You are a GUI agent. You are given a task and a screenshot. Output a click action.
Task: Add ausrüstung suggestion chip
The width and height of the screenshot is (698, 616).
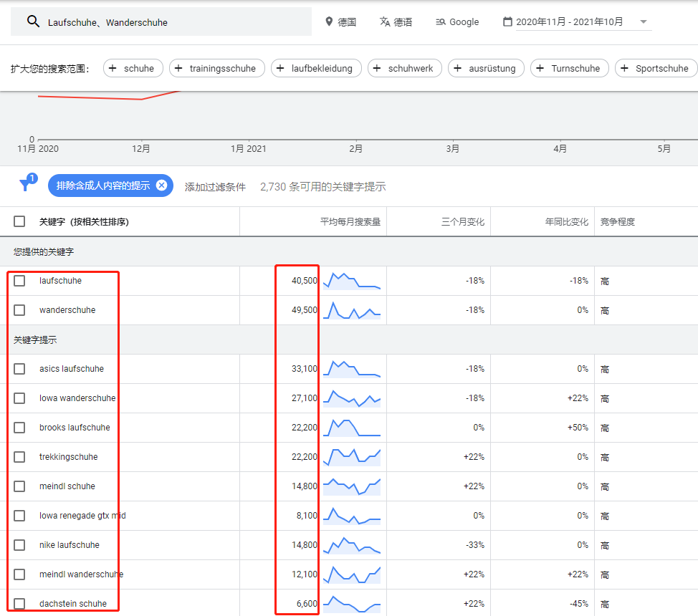486,68
